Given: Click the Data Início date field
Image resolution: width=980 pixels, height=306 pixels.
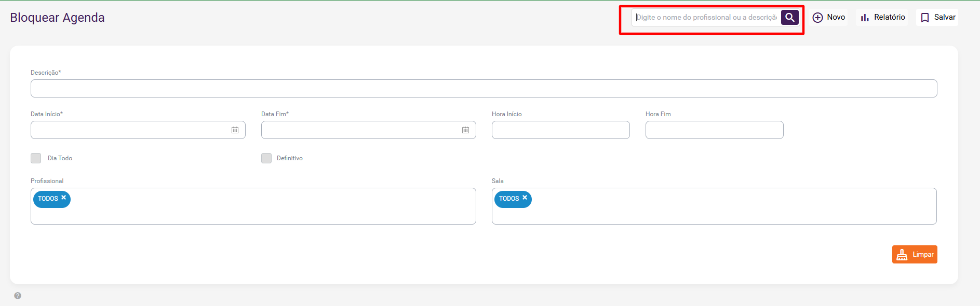Looking at the screenshot, I should pos(130,130).
